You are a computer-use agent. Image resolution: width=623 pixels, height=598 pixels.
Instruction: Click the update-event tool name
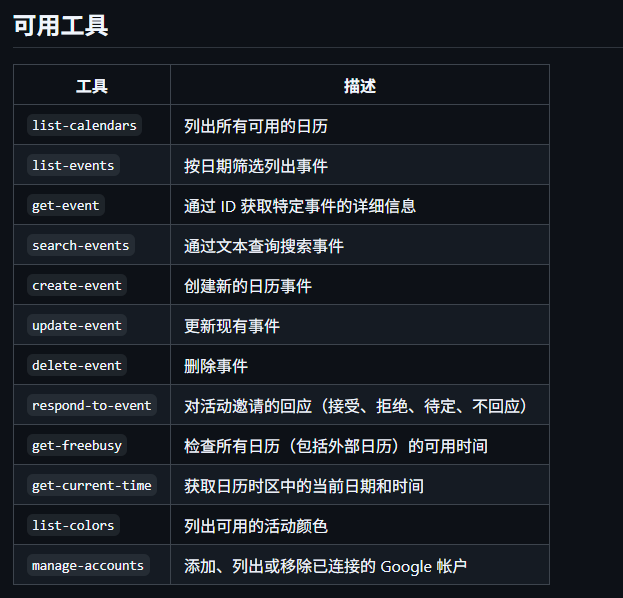[77, 325]
